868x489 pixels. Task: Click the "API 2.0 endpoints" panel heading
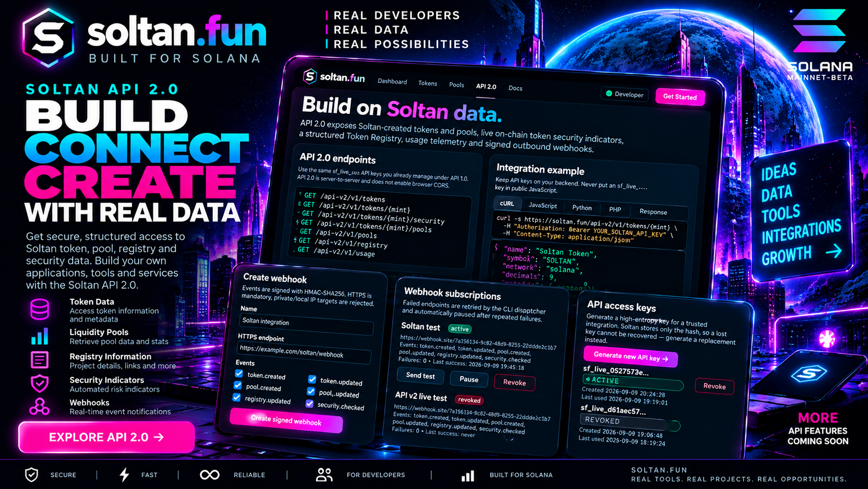337,158
